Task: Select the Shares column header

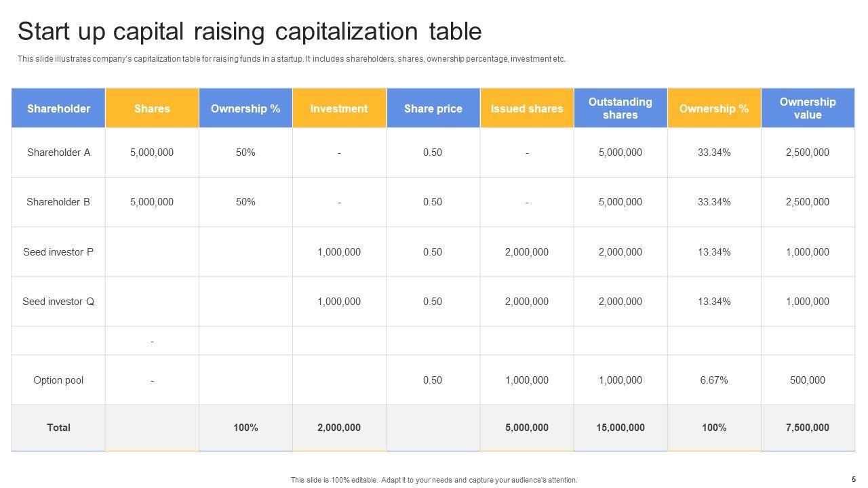Action: click(152, 108)
